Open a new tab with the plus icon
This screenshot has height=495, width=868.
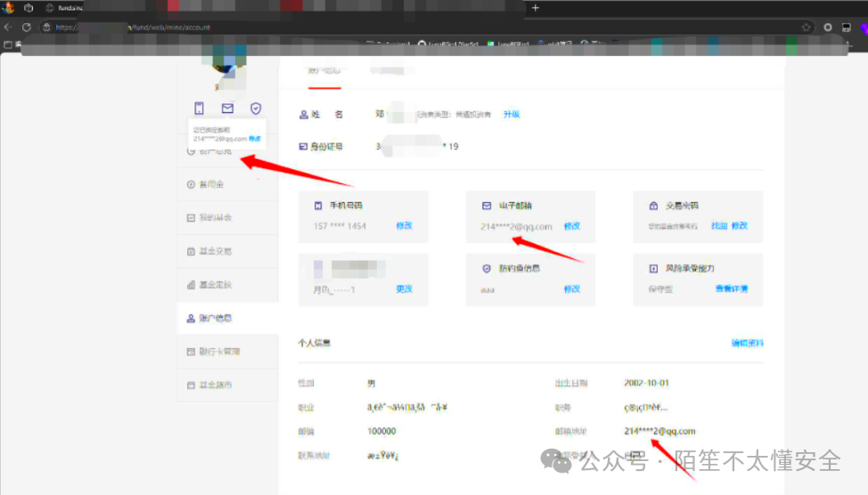(x=536, y=8)
